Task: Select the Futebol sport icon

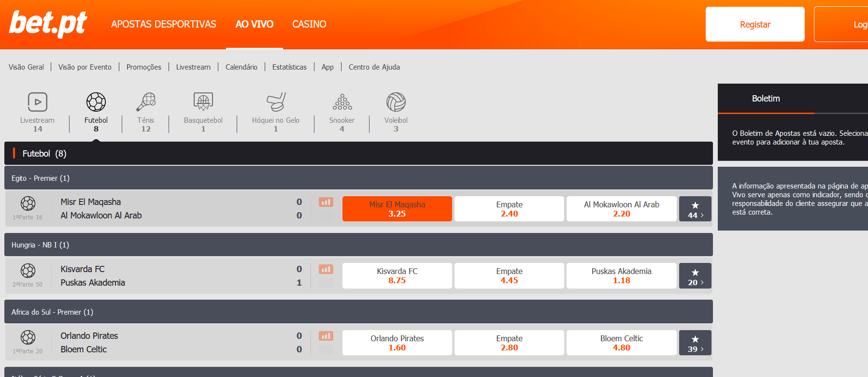Action: (96, 102)
